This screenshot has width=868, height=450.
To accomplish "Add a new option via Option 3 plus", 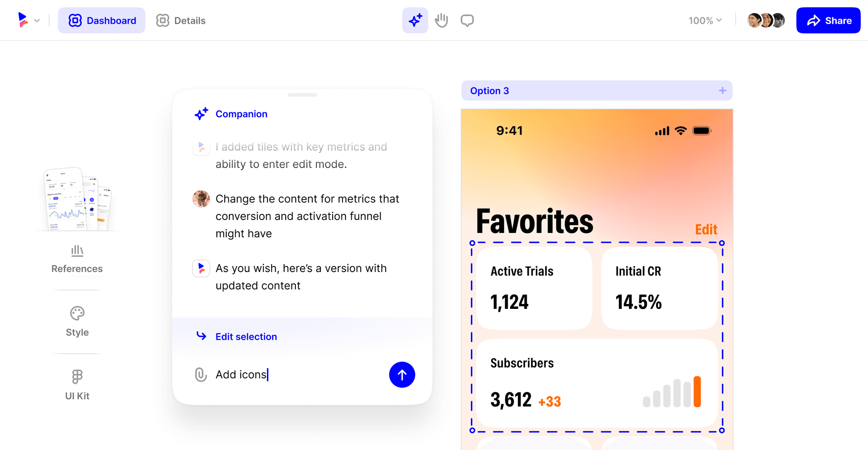I will click(x=722, y=90).
